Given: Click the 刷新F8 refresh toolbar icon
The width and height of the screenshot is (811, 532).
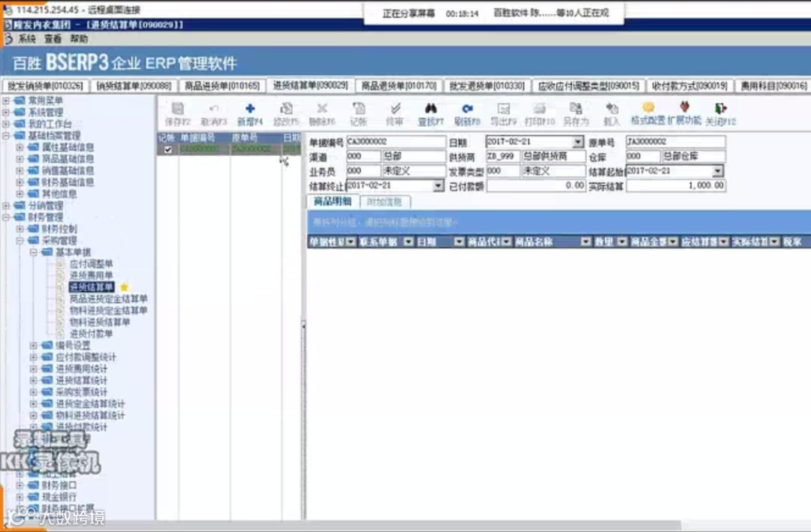Looking at the screenshot, I should click(x=467, y=109).
